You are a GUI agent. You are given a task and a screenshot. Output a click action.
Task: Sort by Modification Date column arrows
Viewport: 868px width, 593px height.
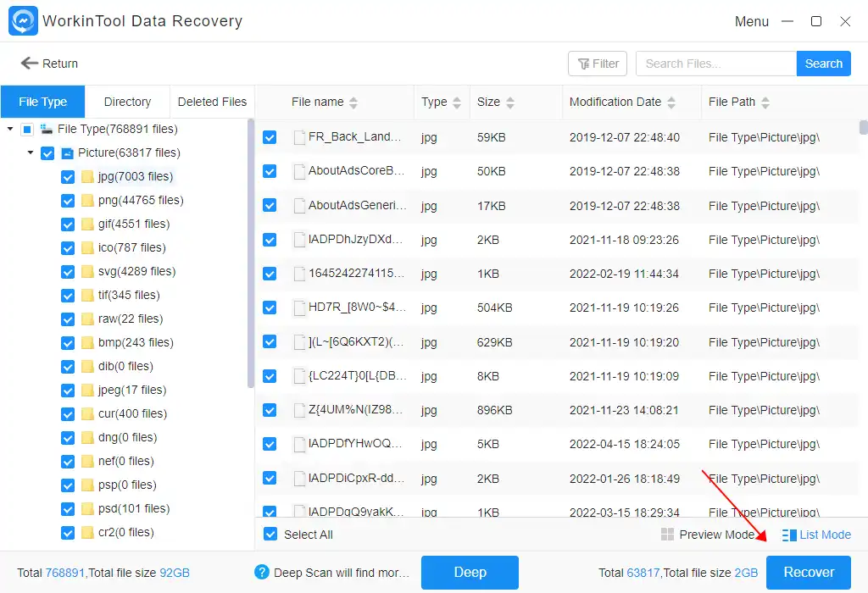coord(671,103)
